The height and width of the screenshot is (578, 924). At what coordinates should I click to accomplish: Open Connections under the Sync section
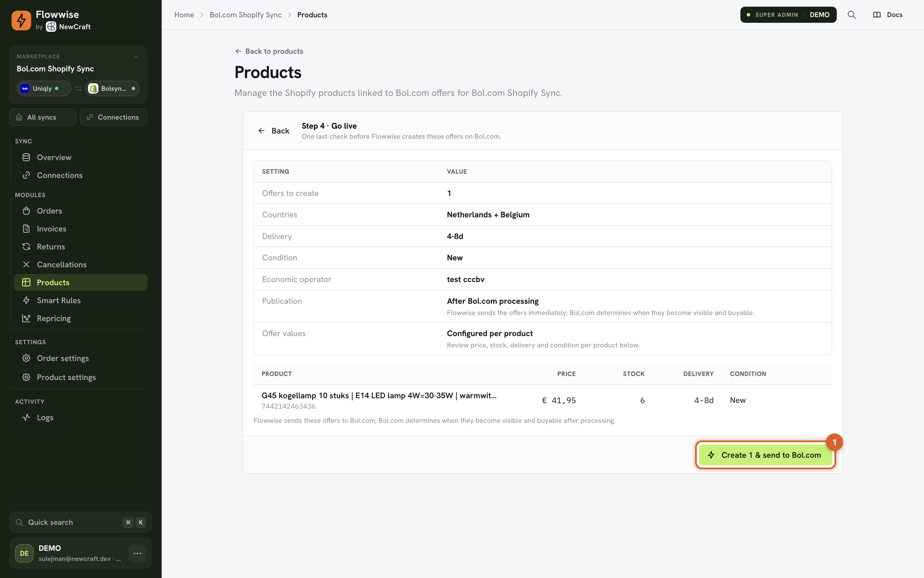[x=81, y=175]
